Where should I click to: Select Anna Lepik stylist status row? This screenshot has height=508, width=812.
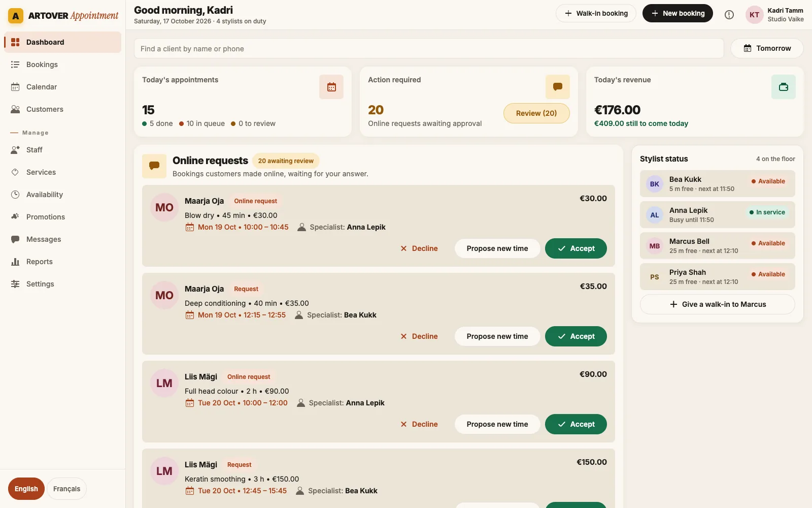718,215
